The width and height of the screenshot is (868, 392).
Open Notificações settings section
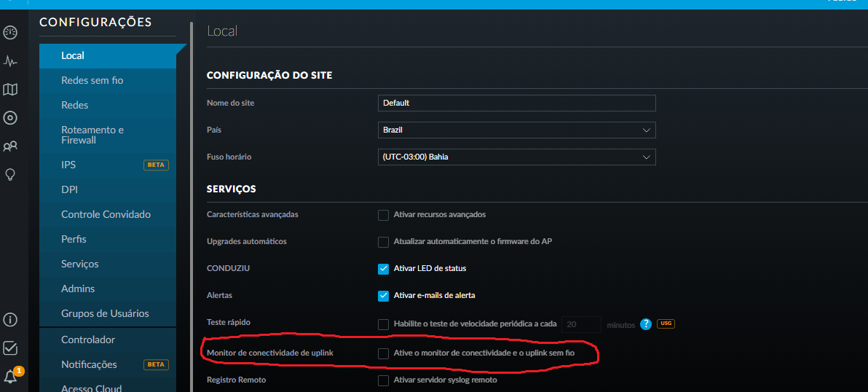(x=108, y=364)
